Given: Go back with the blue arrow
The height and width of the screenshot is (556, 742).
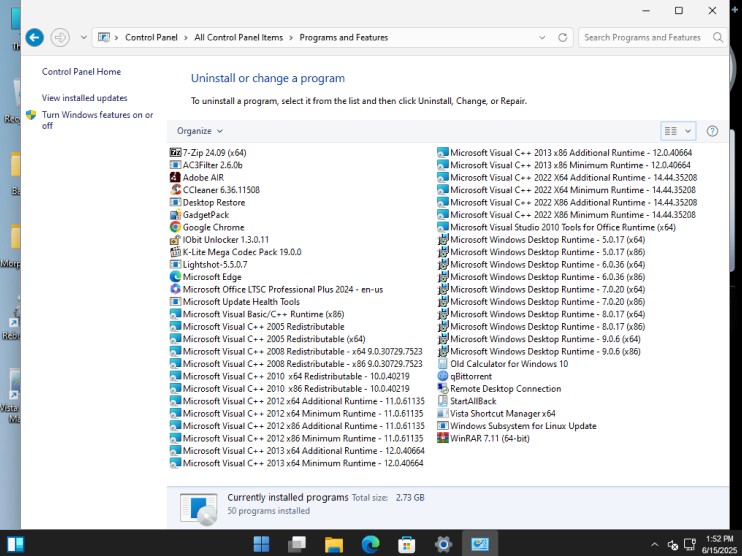Looking at the screenshot, I should pyautogui.click(x=35, y=37).
